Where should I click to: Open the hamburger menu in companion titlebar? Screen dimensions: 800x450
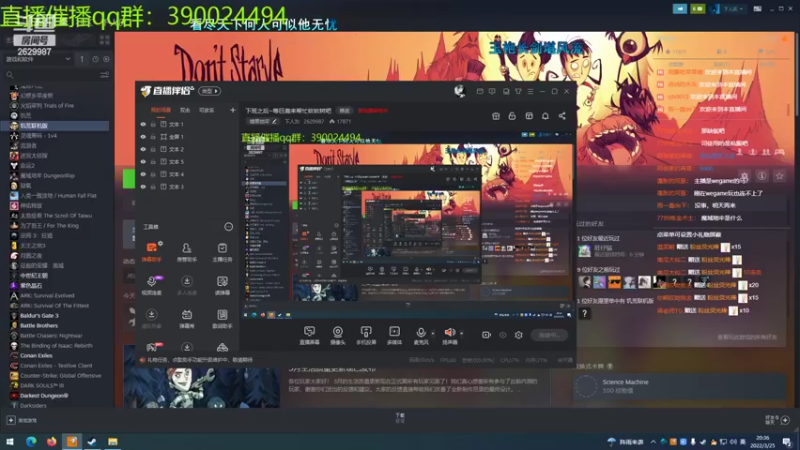pos(531,91)
